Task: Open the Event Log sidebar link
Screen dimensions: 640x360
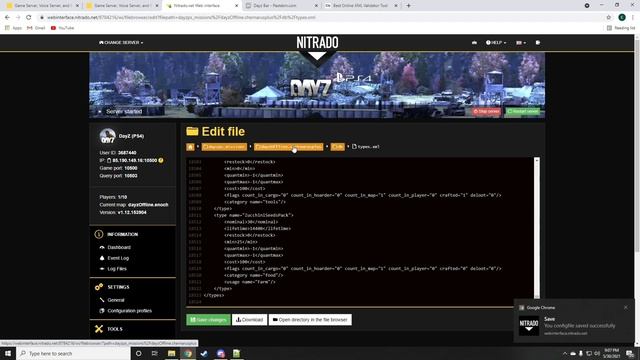Action: click(118, 258)
